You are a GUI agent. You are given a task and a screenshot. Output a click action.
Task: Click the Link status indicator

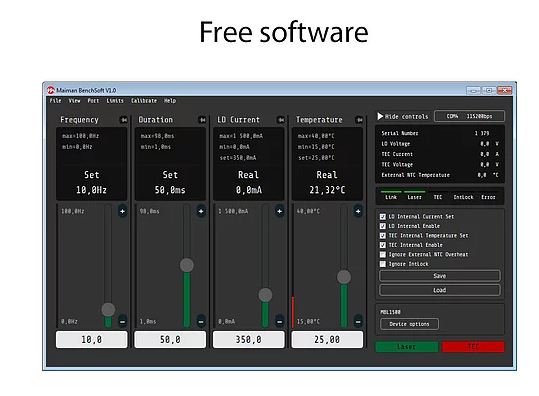tap(391, 195)
